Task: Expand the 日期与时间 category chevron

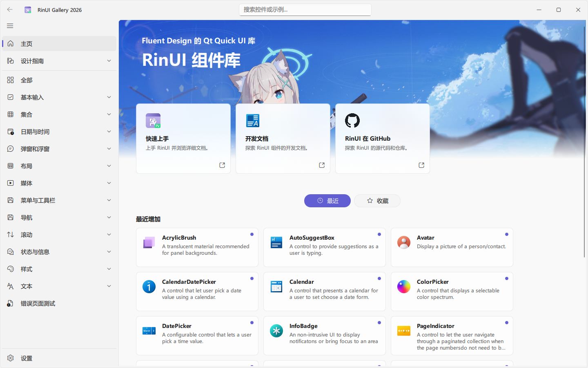Action: click(x=109, y=132)
